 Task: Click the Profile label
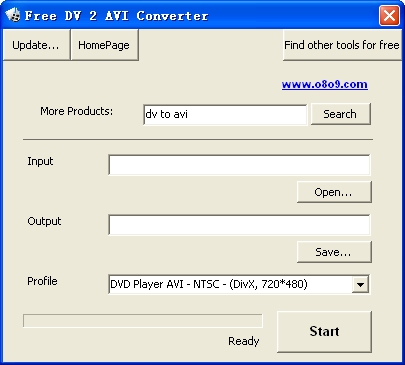click(x=42, y=281)
